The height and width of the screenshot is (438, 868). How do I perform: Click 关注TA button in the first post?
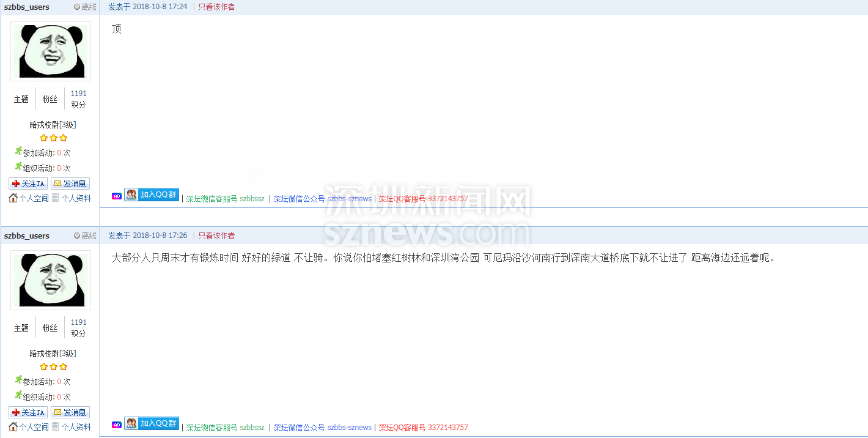point(28,184)
